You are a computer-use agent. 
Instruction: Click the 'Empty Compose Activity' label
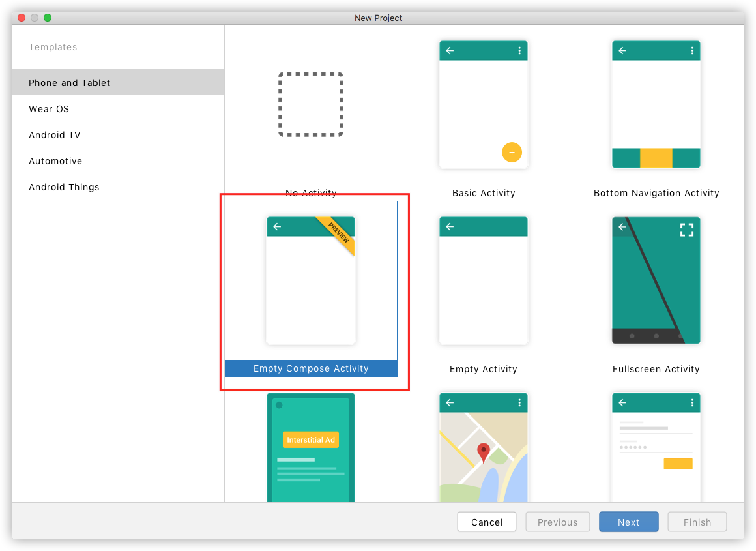click(x=311, y=368)
